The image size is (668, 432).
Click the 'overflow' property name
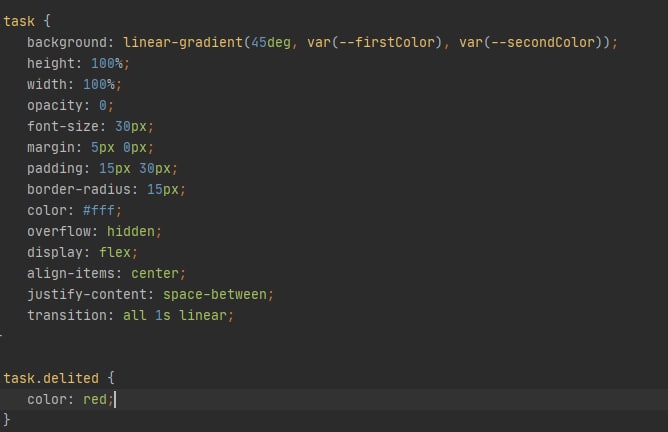click(x=59, y=231)
